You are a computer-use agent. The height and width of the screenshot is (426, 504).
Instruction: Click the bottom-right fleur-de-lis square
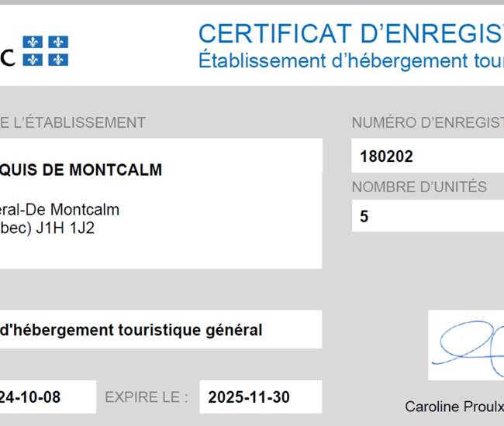coord(58,60)
